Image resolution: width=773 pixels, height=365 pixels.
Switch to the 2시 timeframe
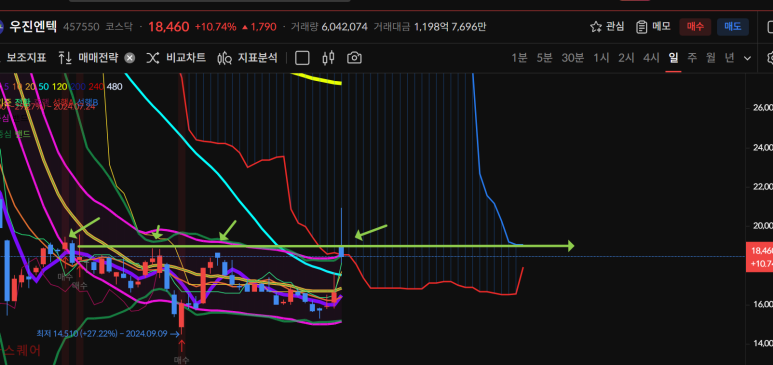626,58
